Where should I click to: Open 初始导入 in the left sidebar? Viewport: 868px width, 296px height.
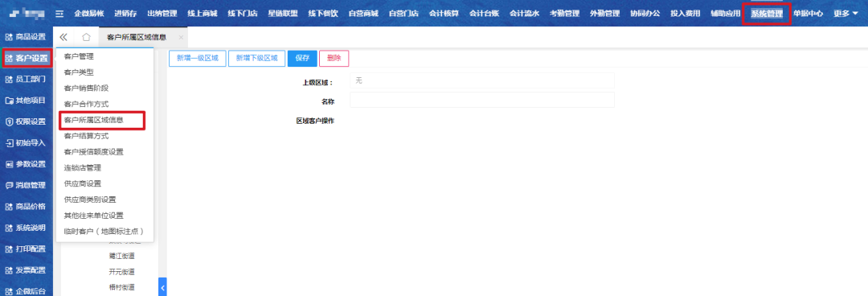click(x=26, y=143)
